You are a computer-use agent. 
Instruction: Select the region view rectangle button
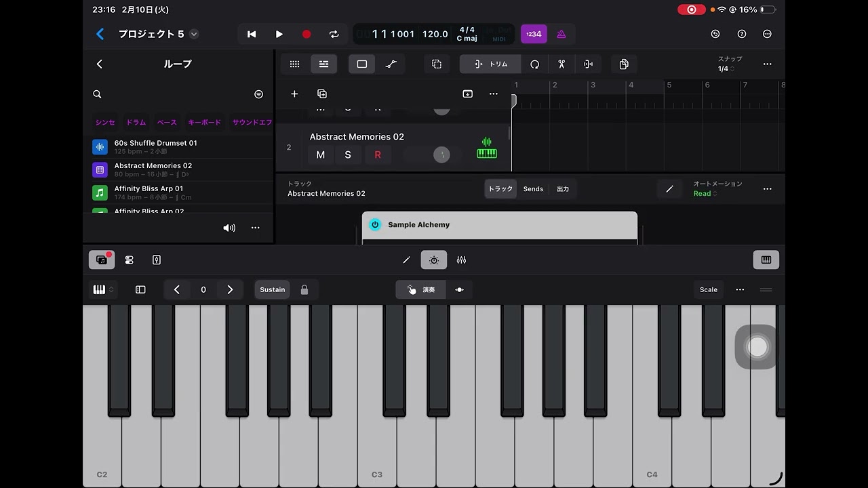[362, 64]
